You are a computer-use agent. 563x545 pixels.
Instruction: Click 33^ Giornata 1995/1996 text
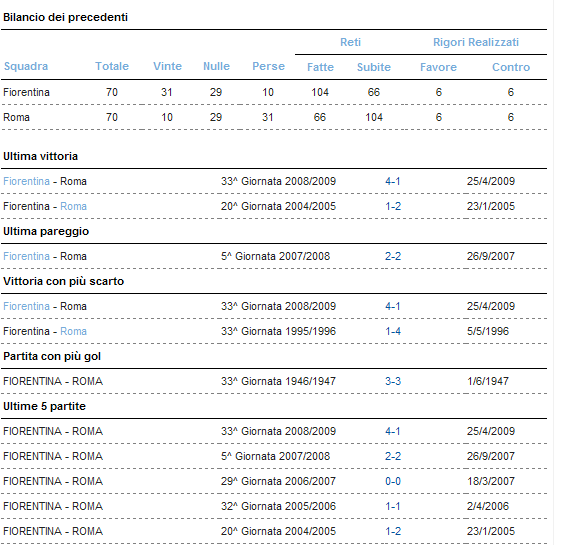[x=278, y=331]
